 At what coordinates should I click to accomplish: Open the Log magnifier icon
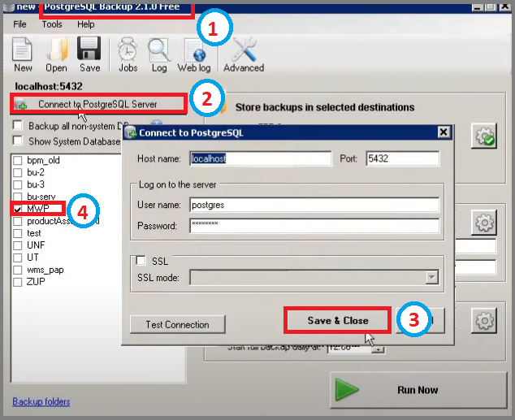(159, 54)
